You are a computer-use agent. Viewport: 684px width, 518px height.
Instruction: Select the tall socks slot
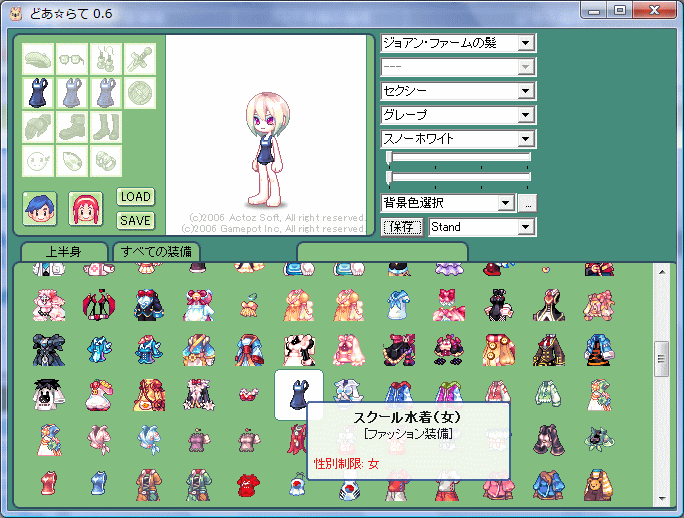[x=106, y=127]
